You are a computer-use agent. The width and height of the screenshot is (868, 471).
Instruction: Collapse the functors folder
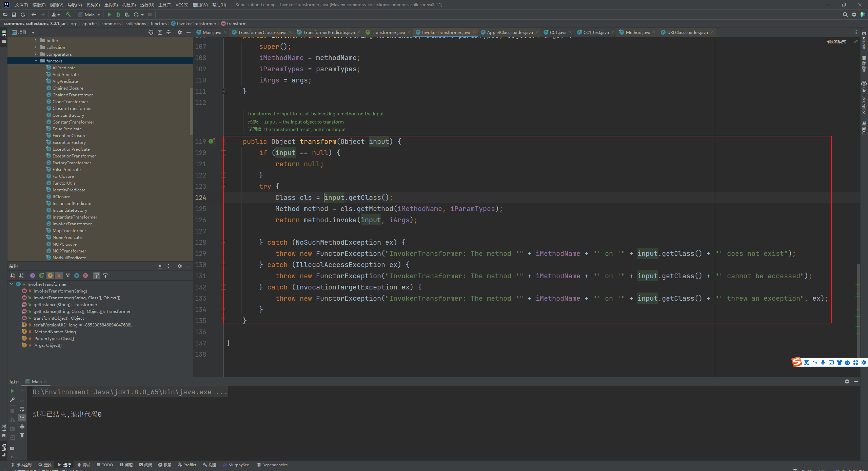click(x=36, y=61)
